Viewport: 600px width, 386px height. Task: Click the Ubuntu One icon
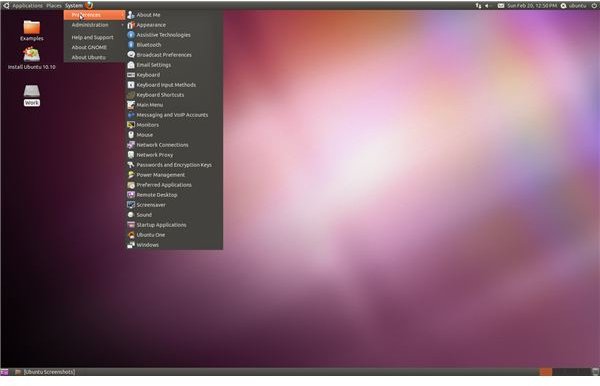coord(131,235)
